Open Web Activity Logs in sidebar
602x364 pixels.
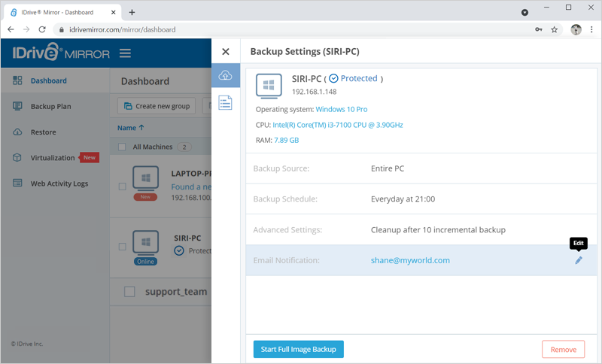point(59,184)
